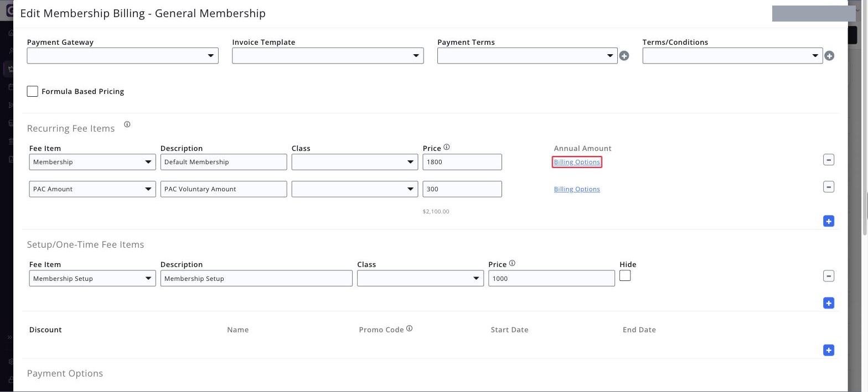This screenshot has height=392, width=868.
Task: Add new Payment Terms with plus icon
Action: click(x=624, y=56)
